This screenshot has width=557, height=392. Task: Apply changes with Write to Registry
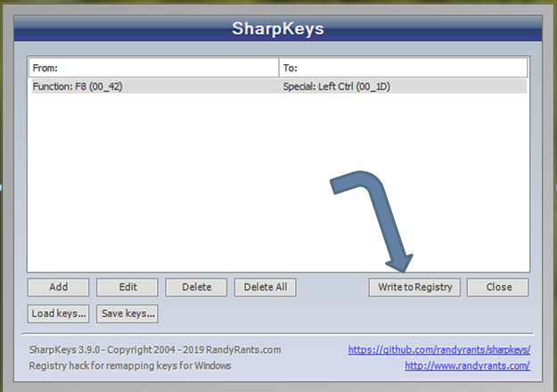414,287
